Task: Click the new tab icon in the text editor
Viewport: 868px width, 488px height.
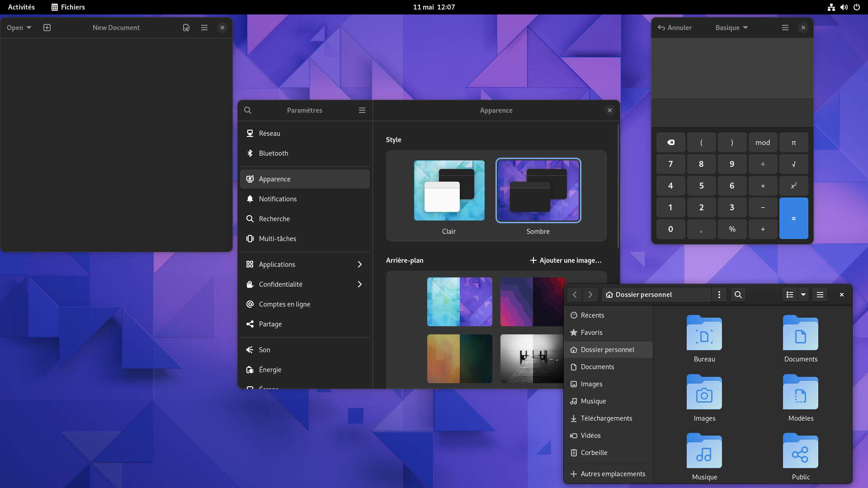Action: pyautogui.click(x=47, y=28)
